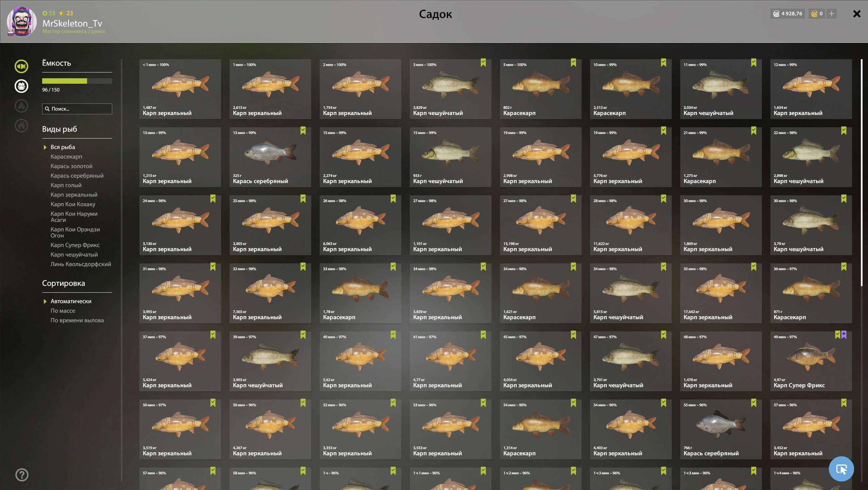The image size is (868, 490).
Task: Toggle bookmark on 2,513 кг Карасекарп
Action: point(664,63)
